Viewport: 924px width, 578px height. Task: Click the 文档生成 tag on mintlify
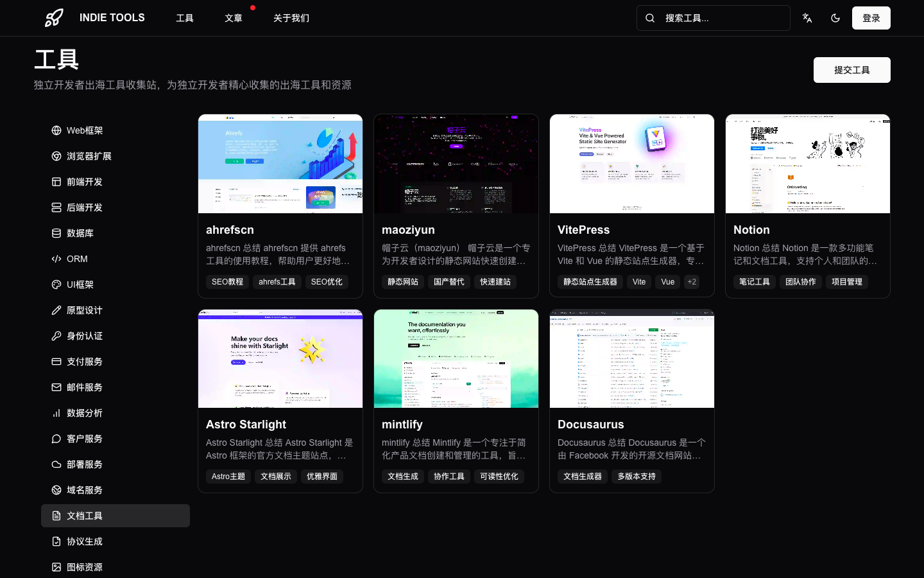tap(403, 477)
